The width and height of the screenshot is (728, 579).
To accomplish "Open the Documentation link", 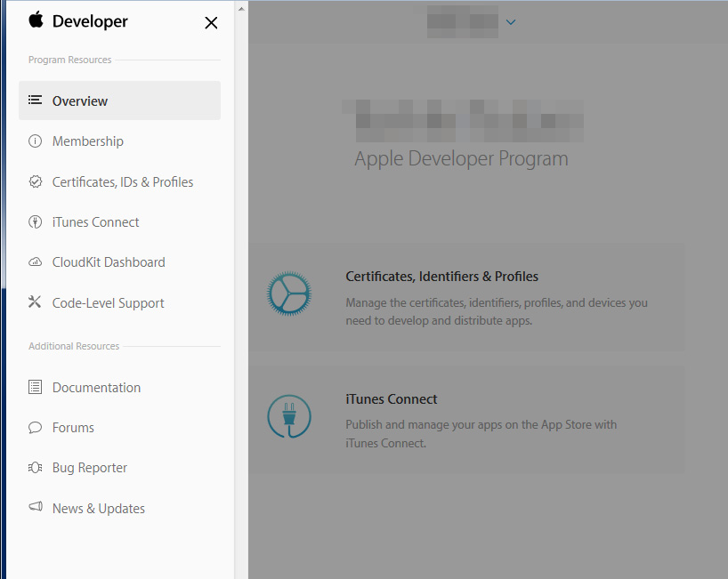I will (97, 388).
